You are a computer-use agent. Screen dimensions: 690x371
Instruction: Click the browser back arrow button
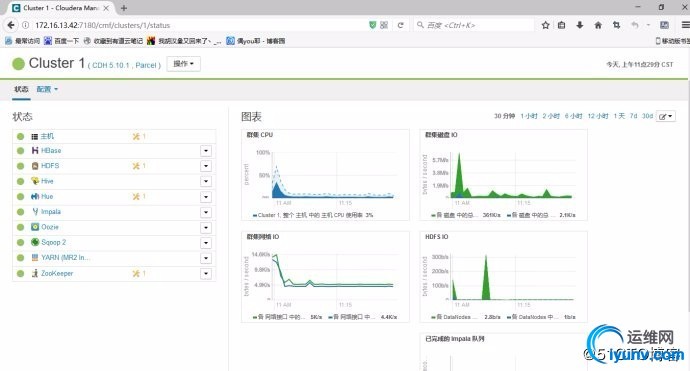[11, 25]
